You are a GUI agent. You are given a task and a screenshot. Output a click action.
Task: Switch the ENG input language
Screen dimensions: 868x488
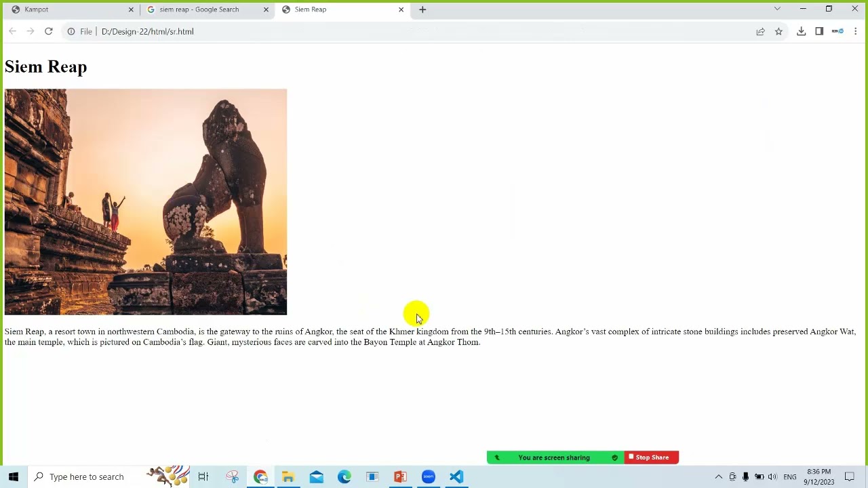[790, 476]
